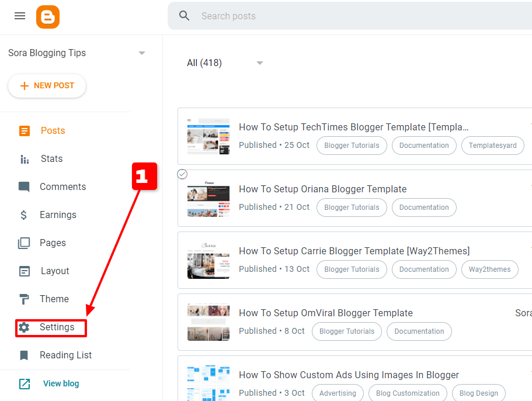Open Pages using its pages icon
This screenshot has width=532, height=401.
tap(23, 243)
